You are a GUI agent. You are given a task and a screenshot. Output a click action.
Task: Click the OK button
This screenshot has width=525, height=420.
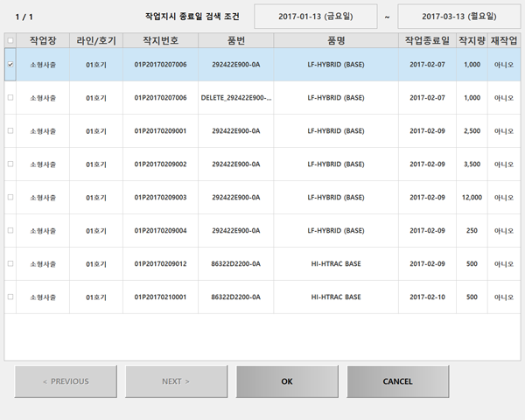pyautogui.click(x=287, y=381)
